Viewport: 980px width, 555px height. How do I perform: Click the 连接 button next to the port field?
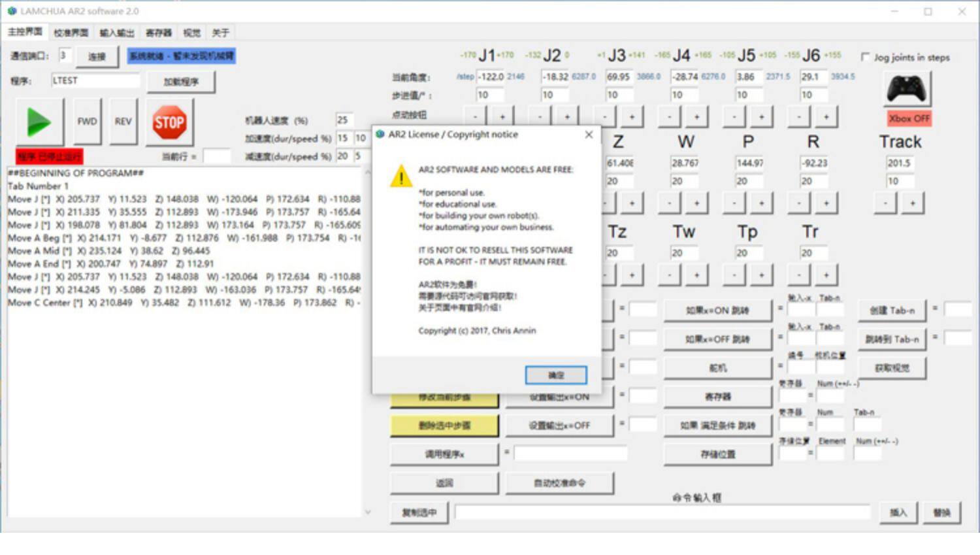coord(97,57)
